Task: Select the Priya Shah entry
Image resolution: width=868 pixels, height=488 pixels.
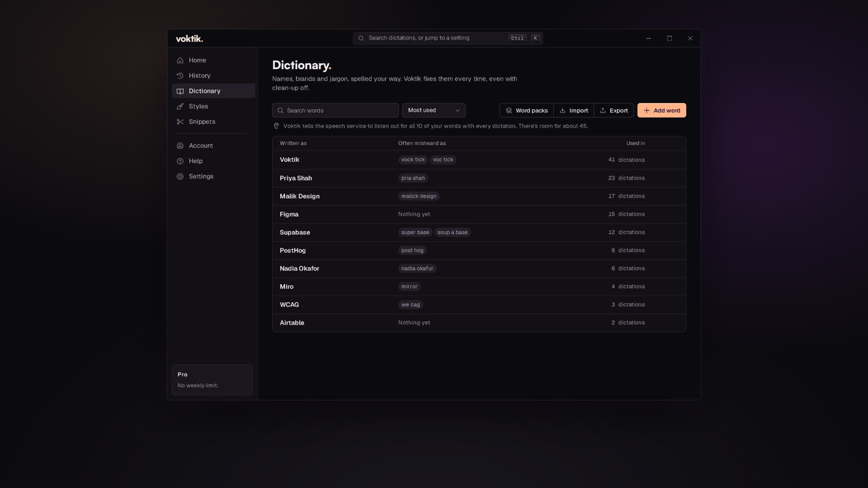Action: pyautogui.click(x=479, y=178)
